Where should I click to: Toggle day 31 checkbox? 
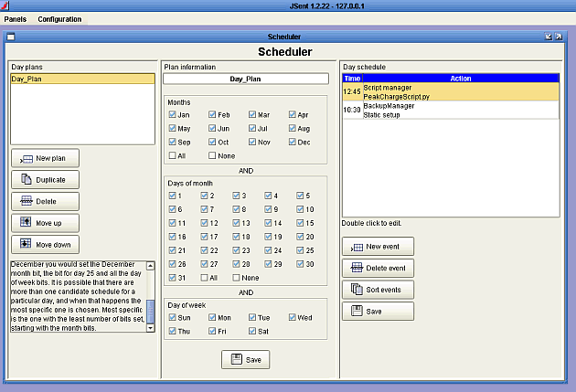tap(172, 278)
